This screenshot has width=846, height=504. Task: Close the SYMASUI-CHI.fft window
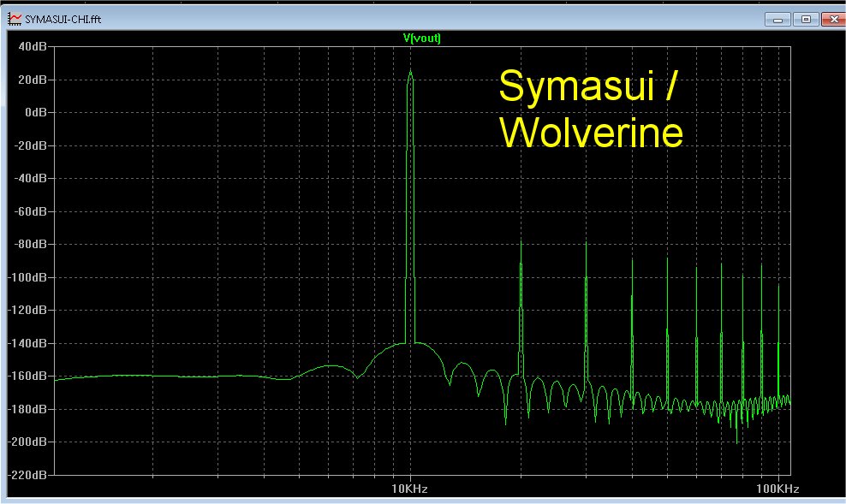[834, 20]
